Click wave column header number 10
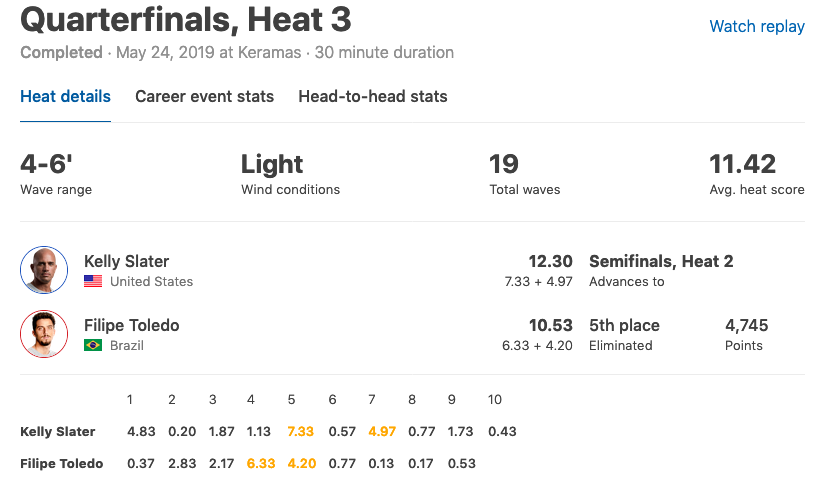The image size is (819, 490). point(495,400)
